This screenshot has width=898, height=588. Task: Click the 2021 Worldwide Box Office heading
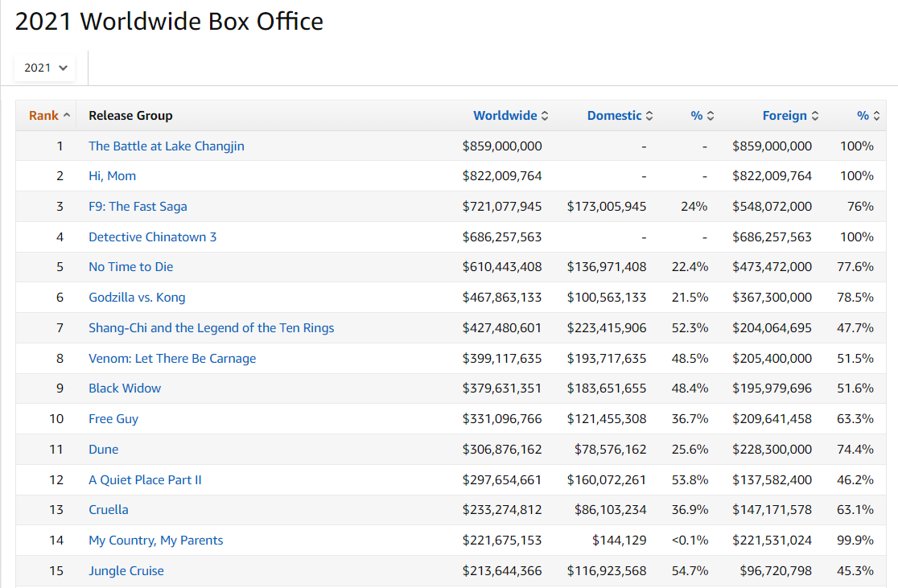(170, 22)
